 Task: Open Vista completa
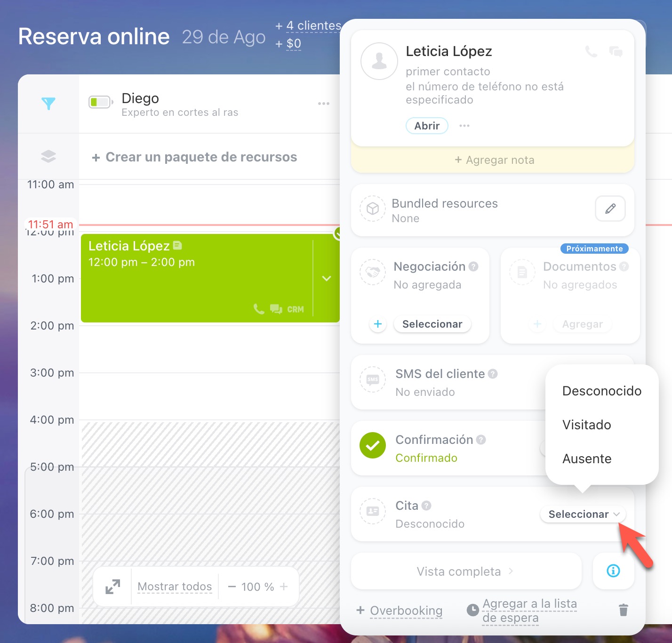coord(466,571)
